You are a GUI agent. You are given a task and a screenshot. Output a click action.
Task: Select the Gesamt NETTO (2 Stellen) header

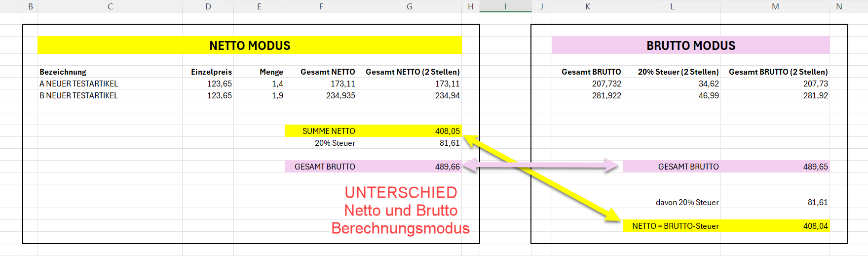coord(409,72)
